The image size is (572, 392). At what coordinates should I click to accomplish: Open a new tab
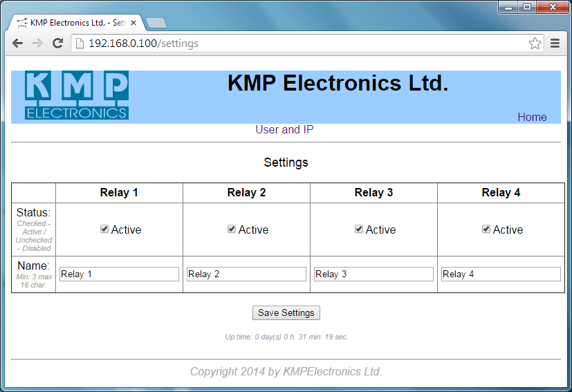[x=156, y=23]
